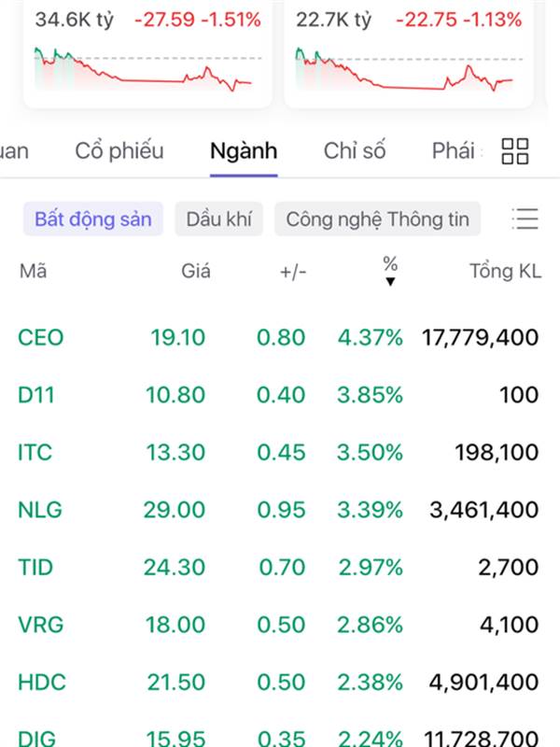Open the Phái sinh tab
The width and height of the screenshot is (560, 747).
coord(455,151)
